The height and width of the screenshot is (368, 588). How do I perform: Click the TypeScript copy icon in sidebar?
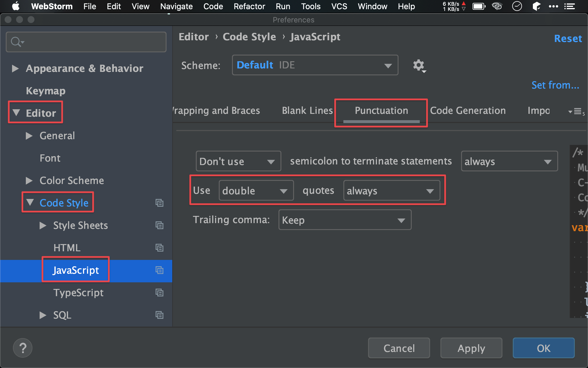[160, 293]
